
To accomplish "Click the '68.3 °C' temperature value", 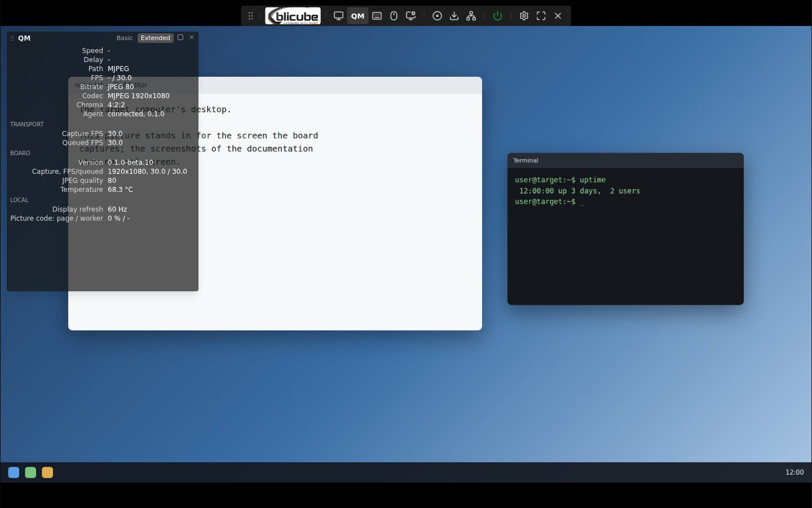I will [120, 190].
